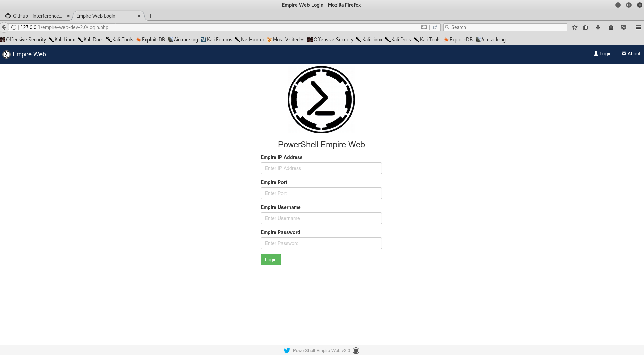Viewport: 644px width, 355px height.
Task: Click the Empire Web logo in navbar
Action: (6, 54)
